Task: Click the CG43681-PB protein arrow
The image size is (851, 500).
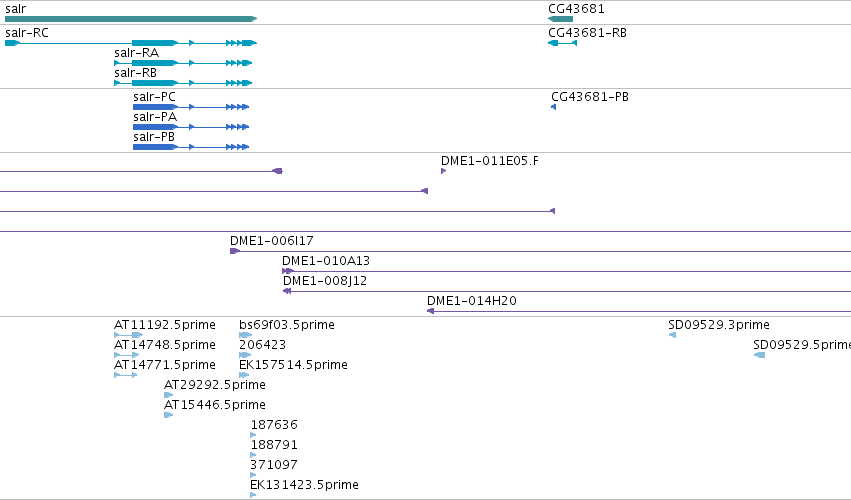Action: (x=554, y=107)
